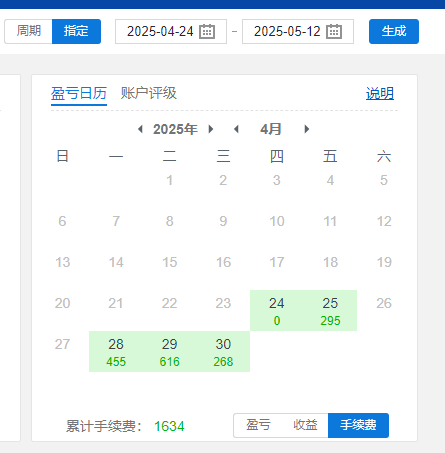Open the 说明 link
445x453 pixels.
(380, 94)
